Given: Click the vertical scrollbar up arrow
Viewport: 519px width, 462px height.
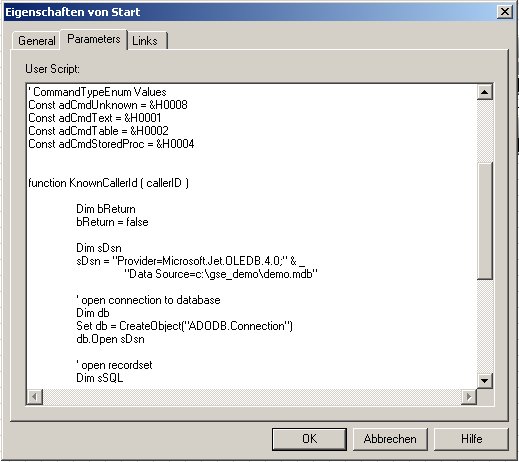Looking at the screenshot, I should point(485,92).
